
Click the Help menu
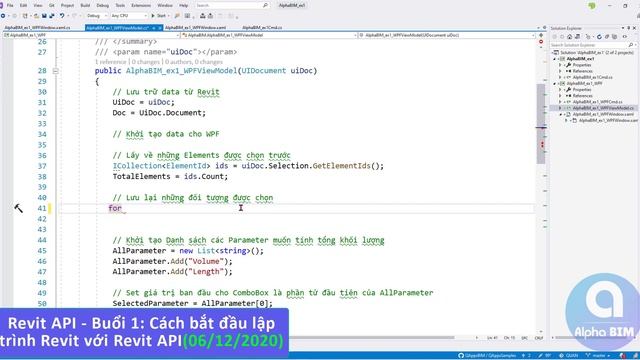(184, 5)
